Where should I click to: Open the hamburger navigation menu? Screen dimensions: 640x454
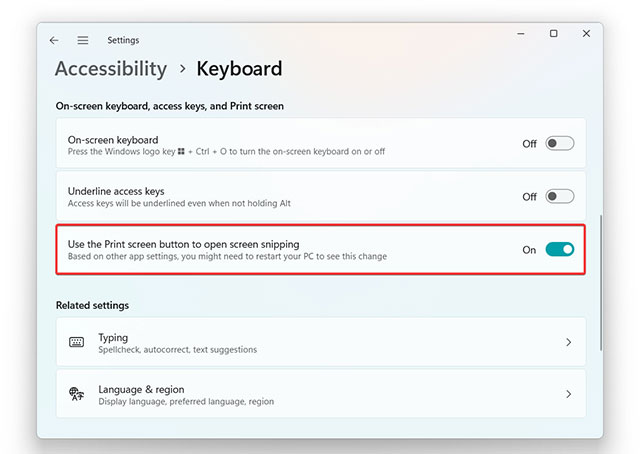click(83, 40)
